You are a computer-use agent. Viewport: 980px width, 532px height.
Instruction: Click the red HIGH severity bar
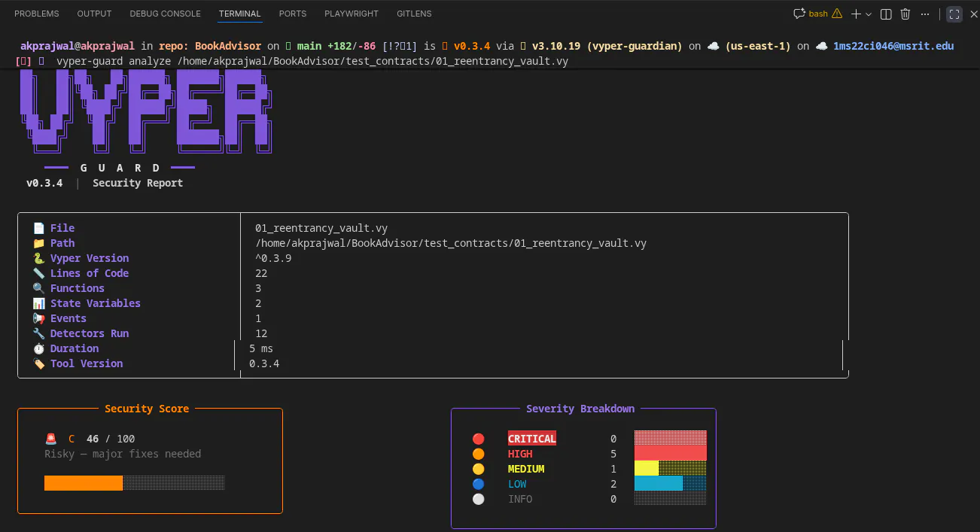tap(671, 453)
